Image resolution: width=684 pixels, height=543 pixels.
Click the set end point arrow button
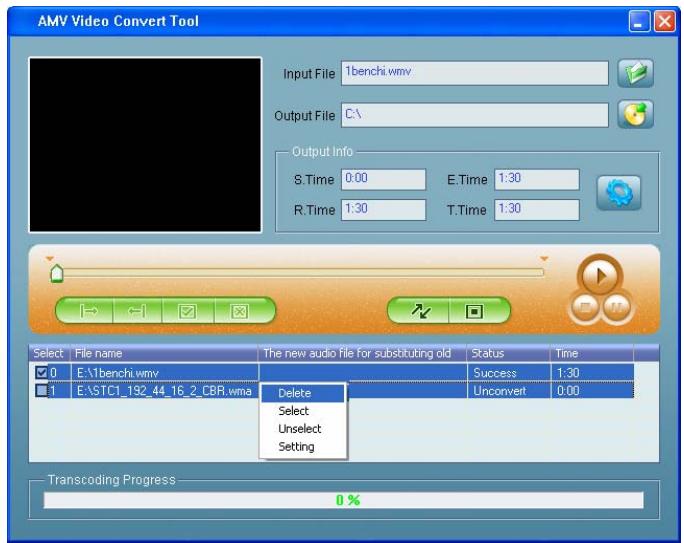tap(137, 311)
